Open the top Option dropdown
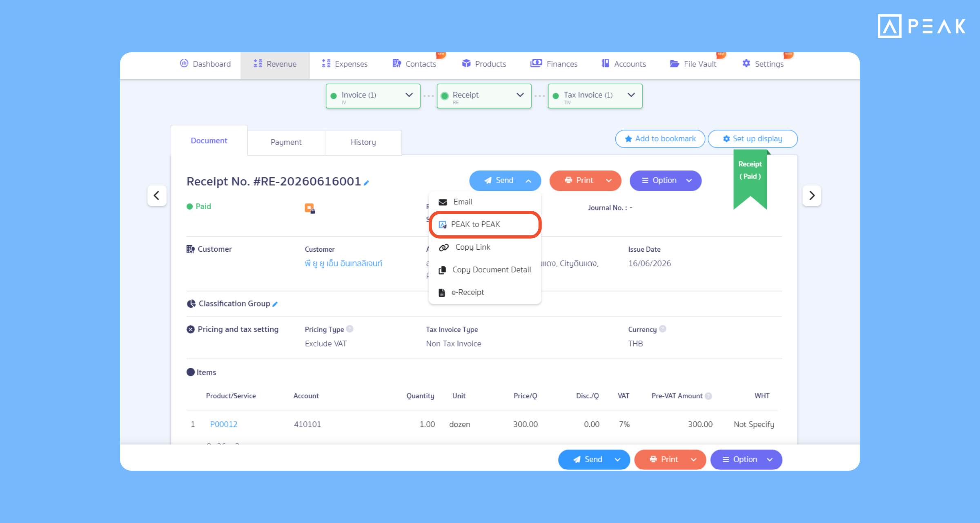 (666, 181)
